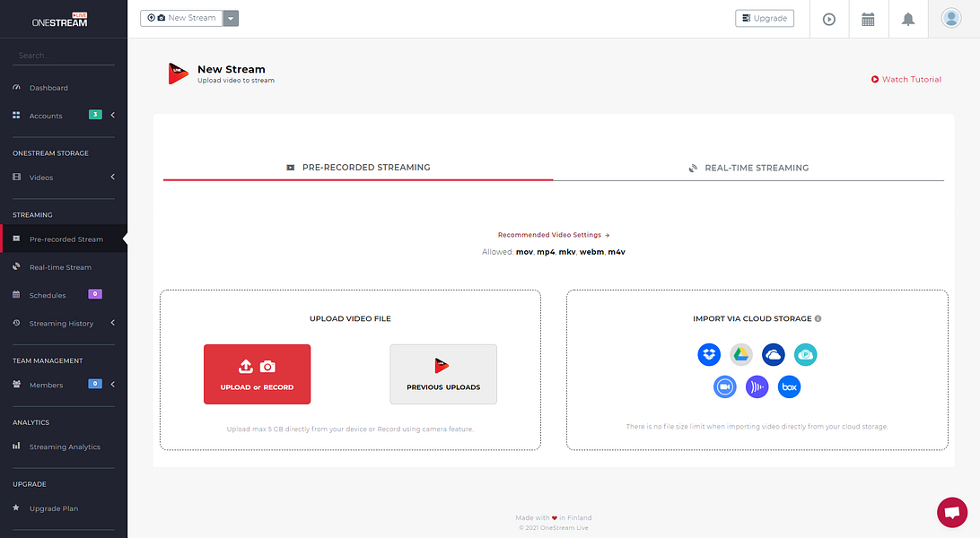Screen dimensions: 980x538
Task: Import video from OneDrive
Action: pyautogui.click(x=773, y=354)
